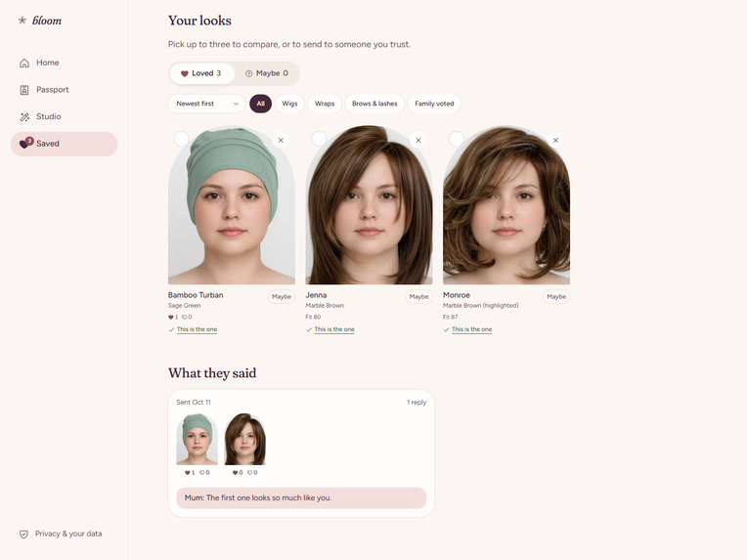Move Bamboo Turban to Maybe
747x560 pixels.
pos(281,297)
